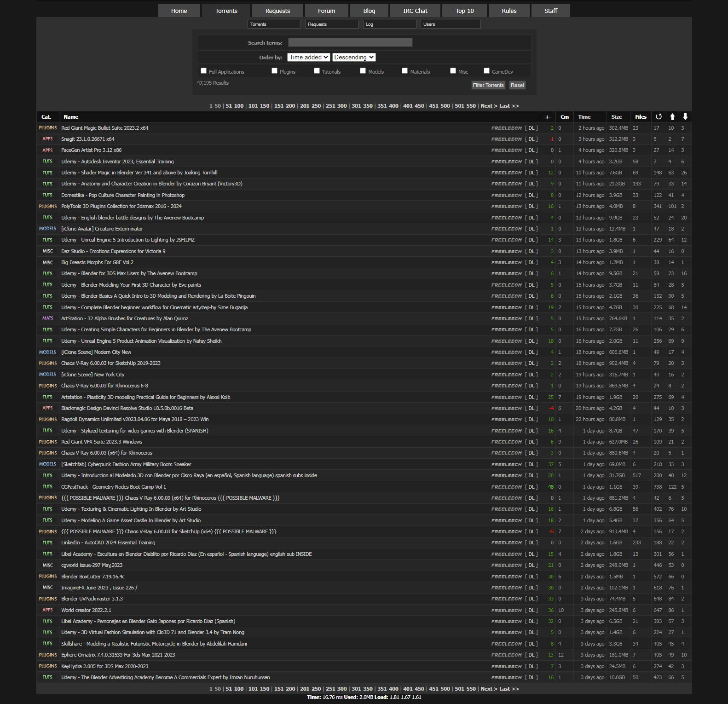The height and width of the screenshot is (704, 728).
Task: Sort by snatches circular arrow column icon
Action: 659,117
